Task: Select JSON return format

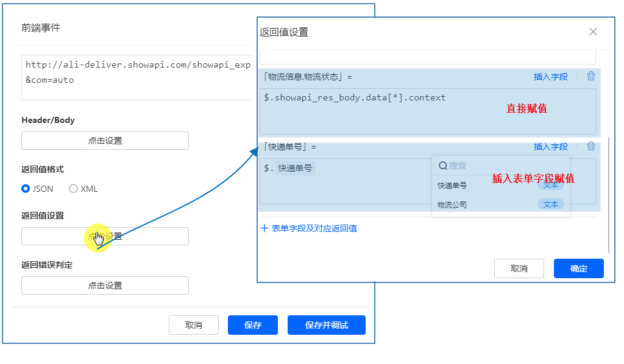Action: 26,189
